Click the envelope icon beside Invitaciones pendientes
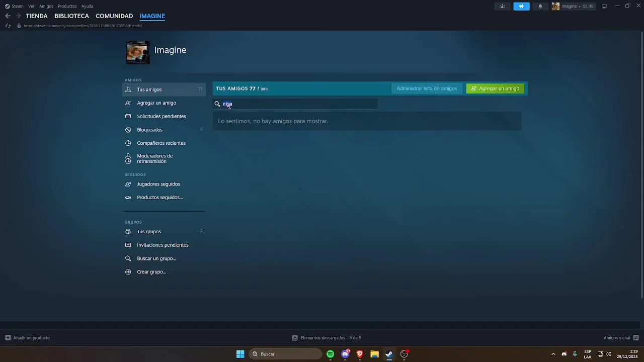This screenshot has height=362, width=644. point(128,245)
